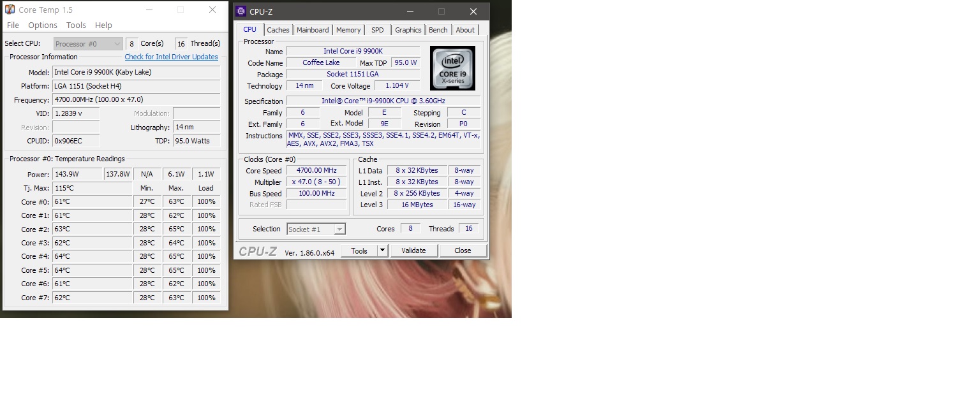The width and height of the screenshot is (980, 413).
Task: Click the Close button in CPU-Z
Action: click(463, 250)
